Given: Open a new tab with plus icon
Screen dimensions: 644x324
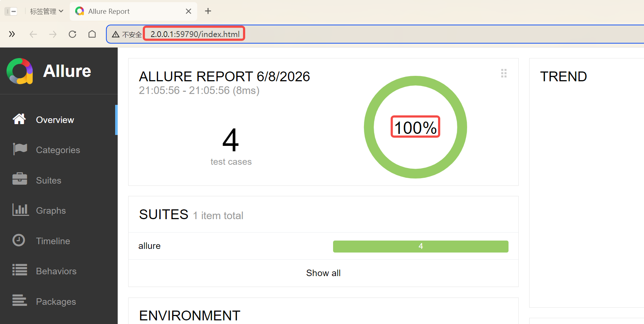Looking at the screenshot, I should (208, 11).
